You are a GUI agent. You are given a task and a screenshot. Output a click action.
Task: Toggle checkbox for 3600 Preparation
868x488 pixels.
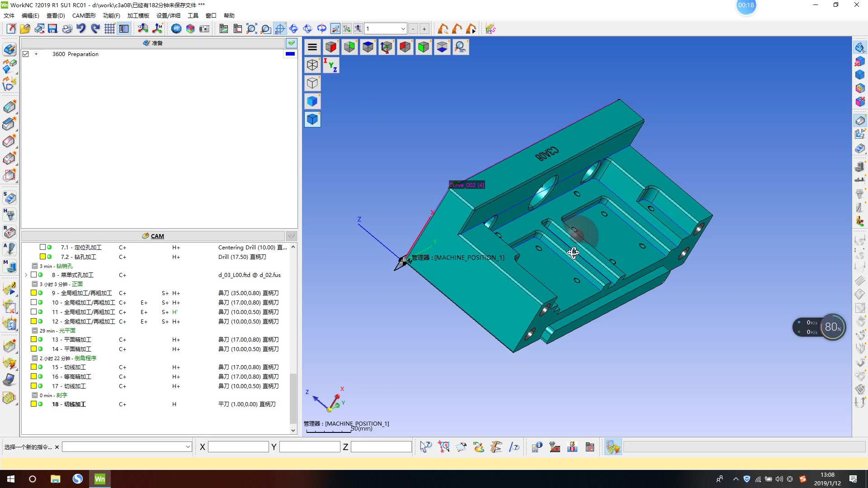pyautogui.click(x=26, y=54)
